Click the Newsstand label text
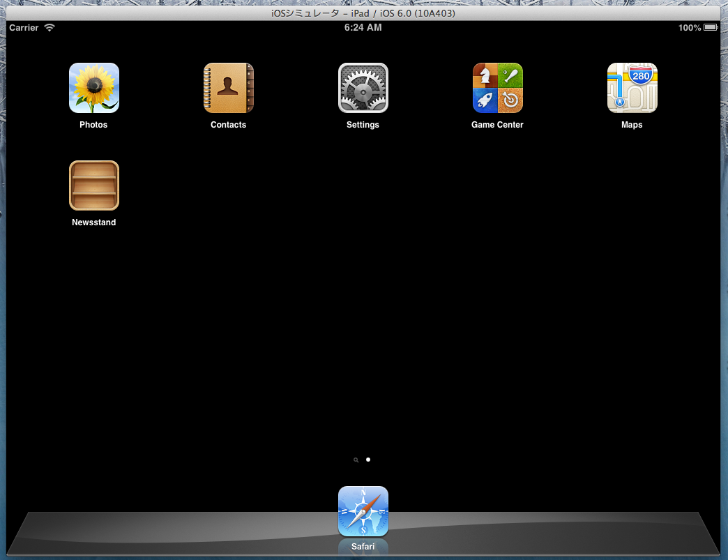The image size is (728, 560). (x=93, y=222)
